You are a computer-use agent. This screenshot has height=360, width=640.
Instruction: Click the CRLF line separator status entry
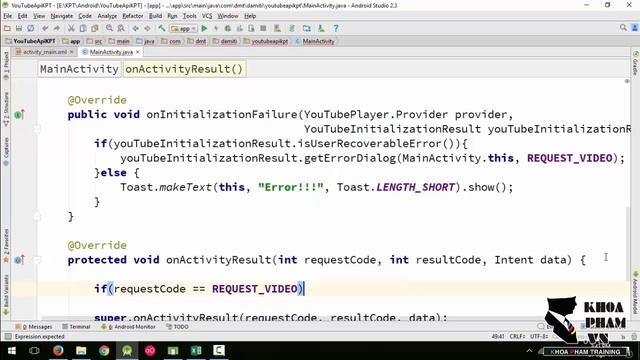click(517, 336)
